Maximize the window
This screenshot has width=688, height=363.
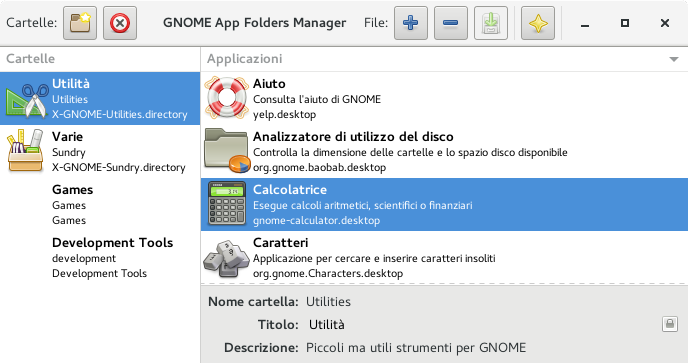pos(625,23)
